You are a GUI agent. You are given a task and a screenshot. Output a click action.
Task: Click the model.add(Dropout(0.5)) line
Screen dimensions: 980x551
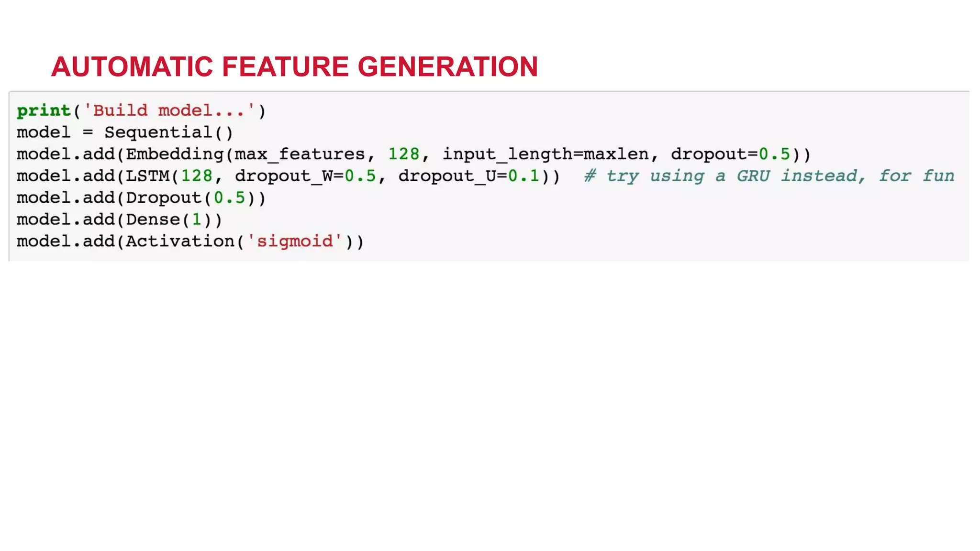click(x=141, y=198)
